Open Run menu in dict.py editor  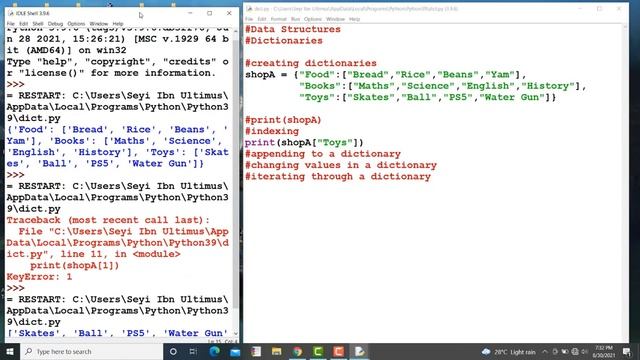[x=296, y=19]
